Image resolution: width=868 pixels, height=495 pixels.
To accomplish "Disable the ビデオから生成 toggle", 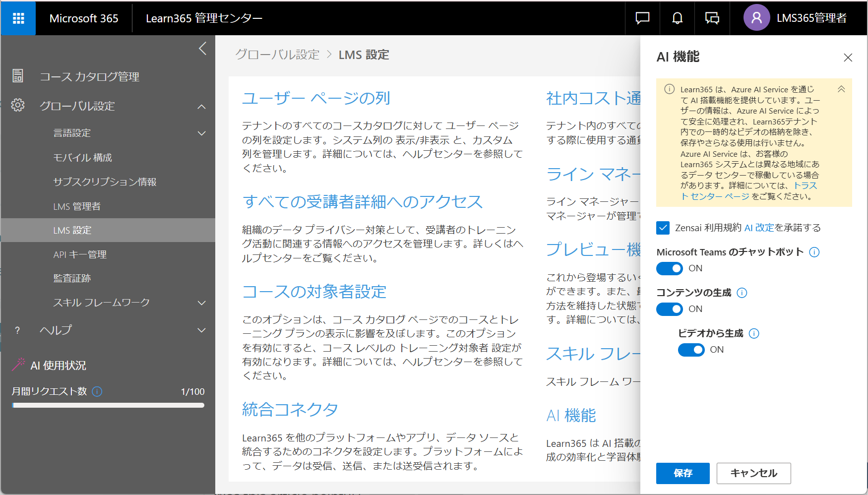I will [x=691, y=350].
